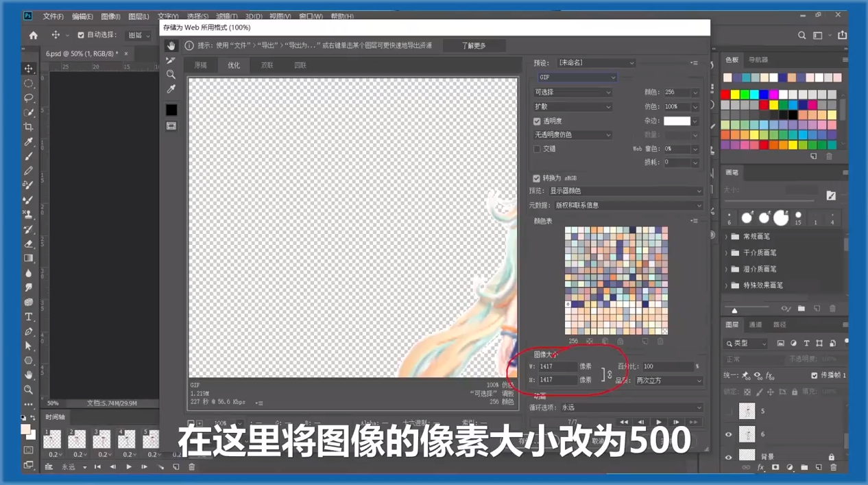This screenshot has width=868, height=485.
Task: Create new swatch icon in Swatches panel
Action: [x=814, y=156]
